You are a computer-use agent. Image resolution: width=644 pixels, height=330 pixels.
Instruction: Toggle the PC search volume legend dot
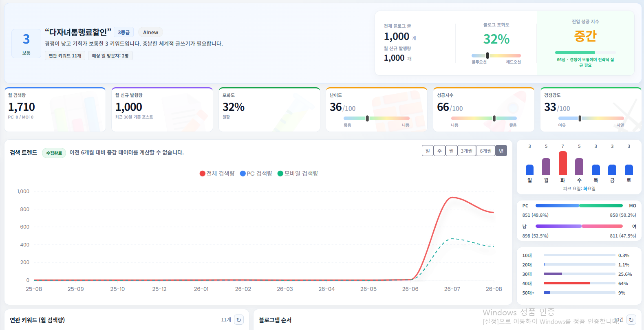coord(243,174)
